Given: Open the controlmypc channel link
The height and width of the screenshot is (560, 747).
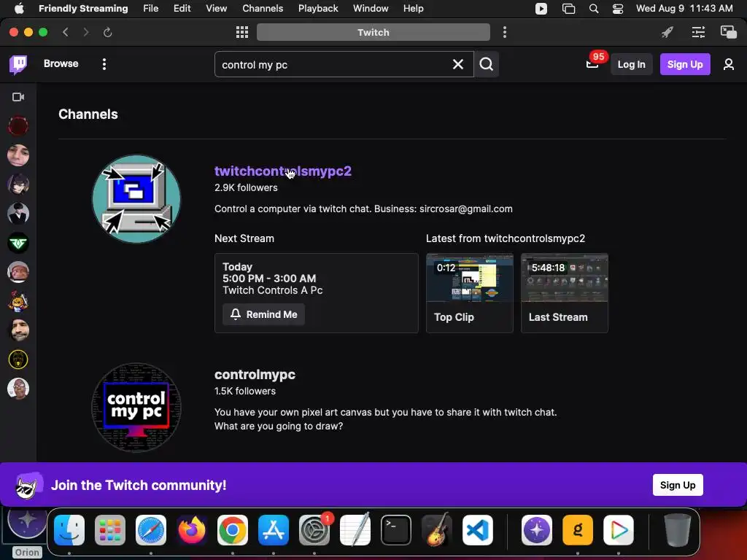Looking at the screenshot, I should 255,375.
